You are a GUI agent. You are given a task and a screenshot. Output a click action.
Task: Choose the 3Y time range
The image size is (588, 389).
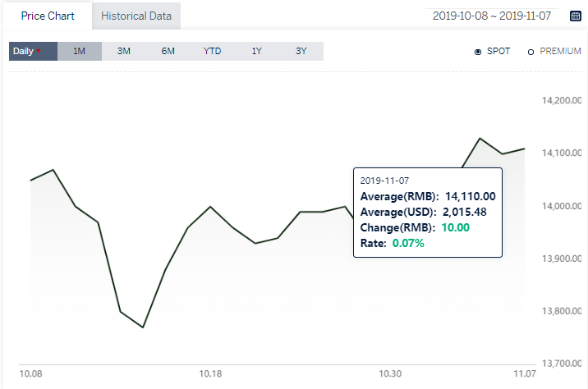point(301,52)
